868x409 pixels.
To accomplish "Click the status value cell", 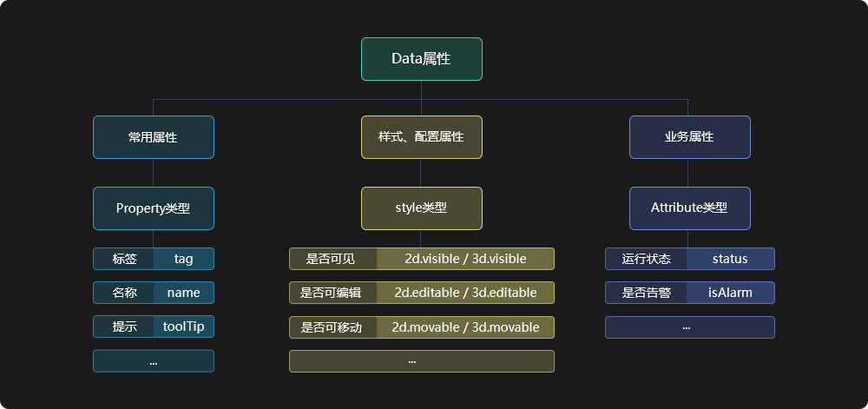I will [730, 259].
